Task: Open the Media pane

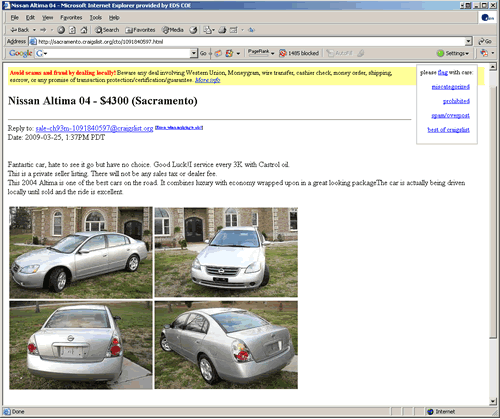Action: coord(173,30)
